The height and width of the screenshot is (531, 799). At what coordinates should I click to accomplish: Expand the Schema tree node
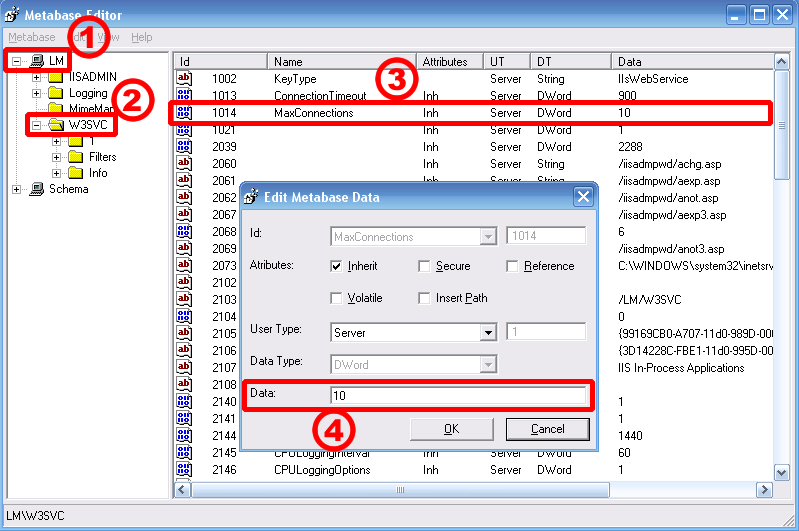click(17, 189)
